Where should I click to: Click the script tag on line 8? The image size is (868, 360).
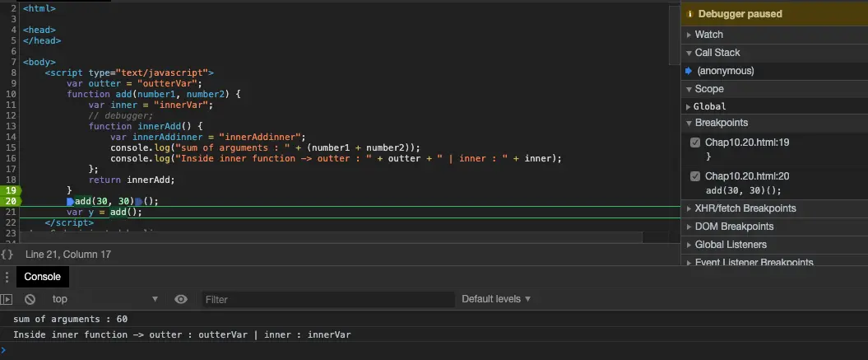point(129,72)
